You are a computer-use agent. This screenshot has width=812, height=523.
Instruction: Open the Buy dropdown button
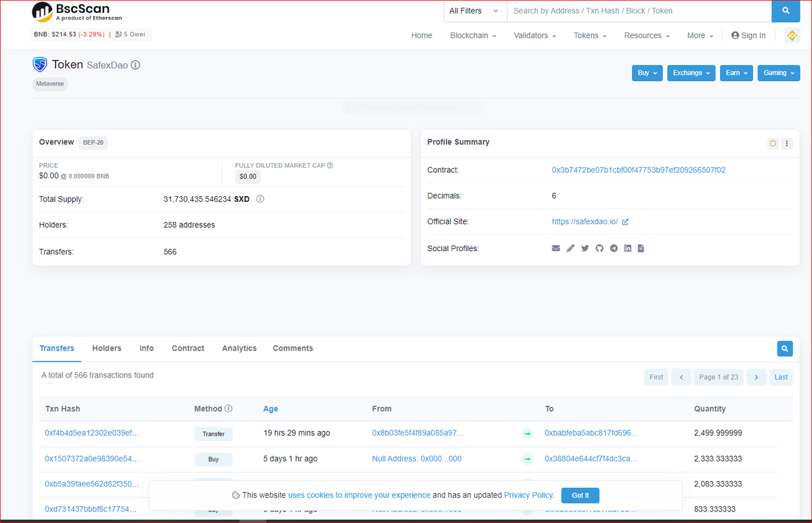647,73
